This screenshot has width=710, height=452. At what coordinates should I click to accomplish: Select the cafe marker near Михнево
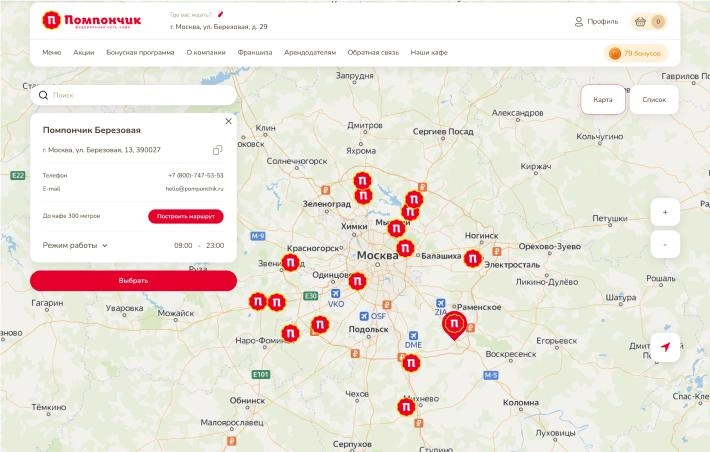(406, 407)
